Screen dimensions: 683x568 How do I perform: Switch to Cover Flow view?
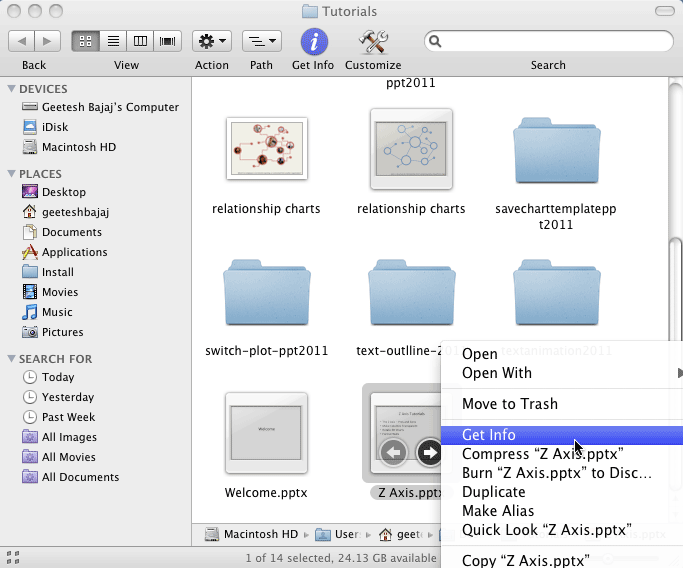click(x=168, y=41)
